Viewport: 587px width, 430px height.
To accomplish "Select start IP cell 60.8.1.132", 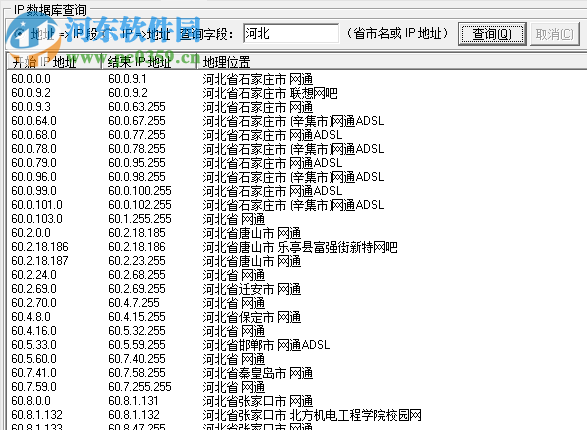I will [37, 415].
